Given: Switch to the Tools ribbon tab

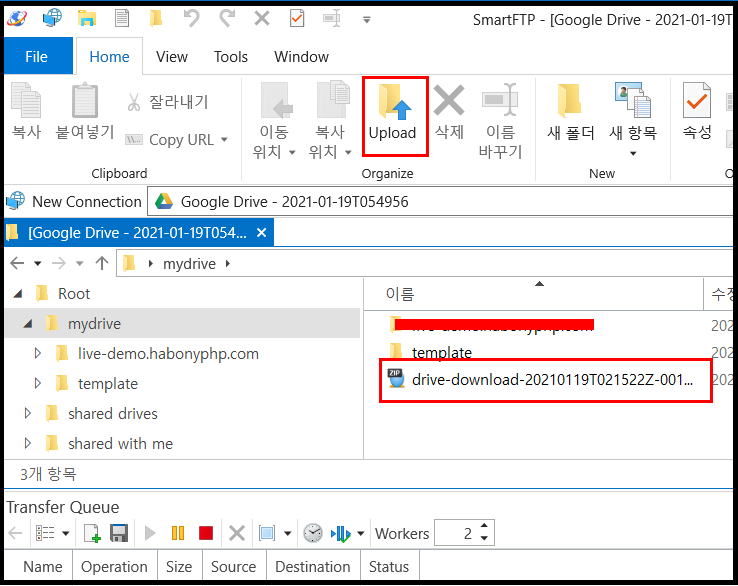Looking at the screenshot, I should click(x=231, y=56).
